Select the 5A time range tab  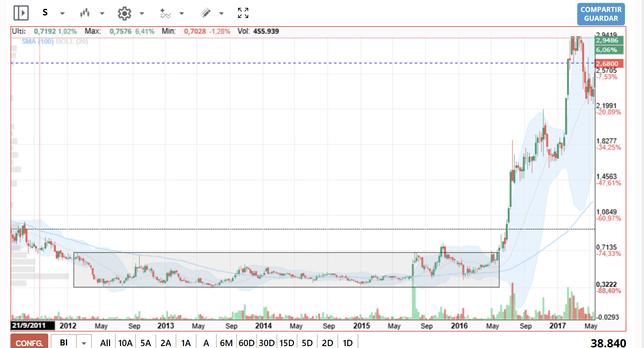pos(146,343)
